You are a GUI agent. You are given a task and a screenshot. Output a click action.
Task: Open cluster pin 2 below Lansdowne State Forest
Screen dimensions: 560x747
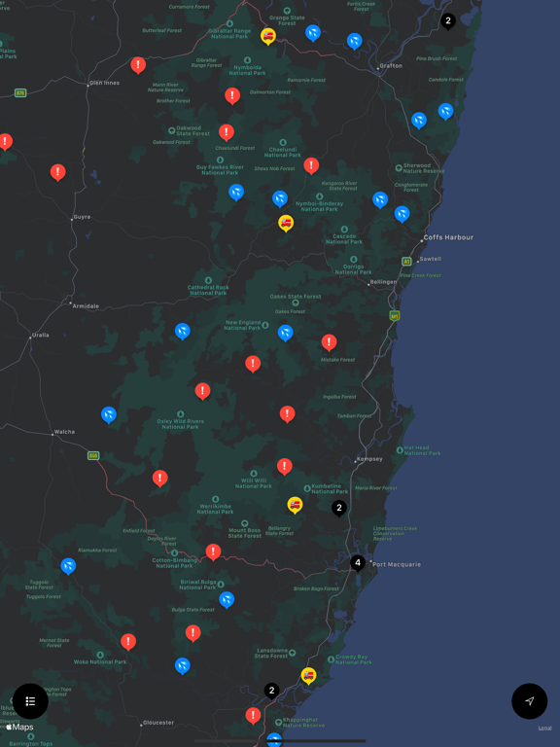[271, 691]
